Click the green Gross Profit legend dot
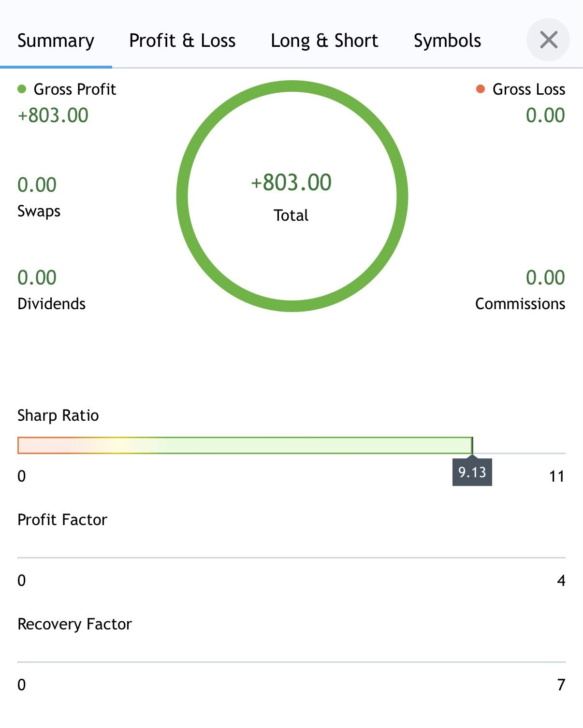The width and height of the screenshot is (583, 728). pos(22,89)
